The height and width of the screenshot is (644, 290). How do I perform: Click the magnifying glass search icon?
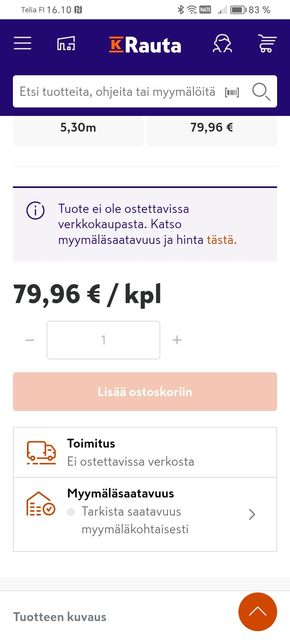(261, 92)
